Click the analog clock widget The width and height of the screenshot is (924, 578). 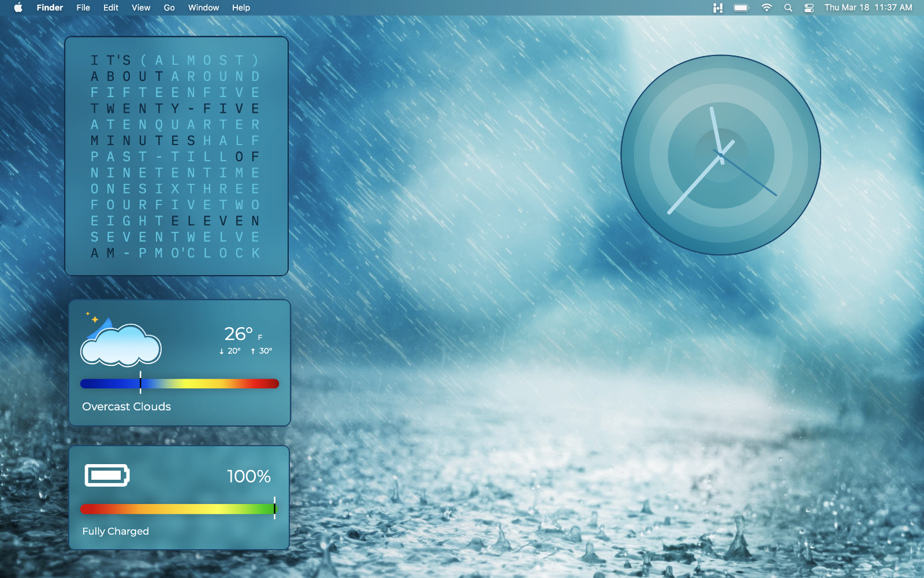[x=721, y=155]
